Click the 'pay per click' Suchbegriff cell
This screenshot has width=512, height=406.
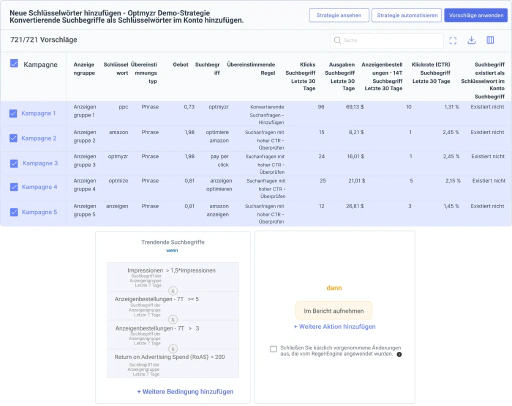point(220,161)
